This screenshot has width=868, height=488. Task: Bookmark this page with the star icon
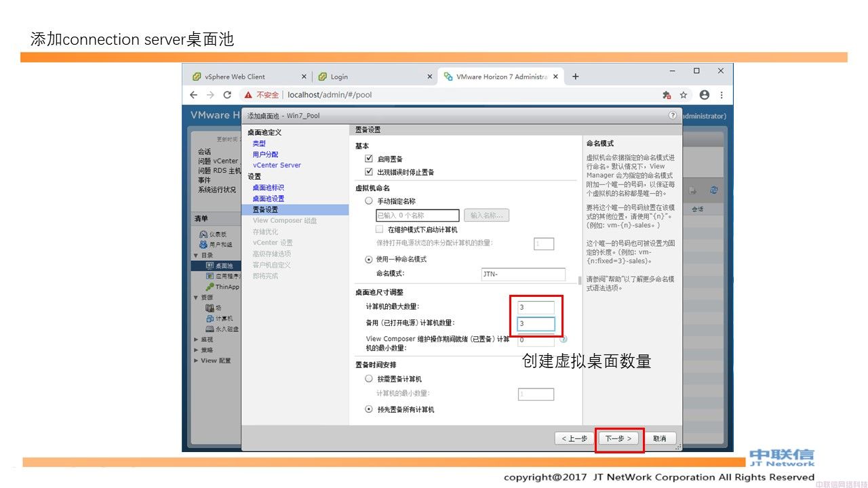pos(684,95)
